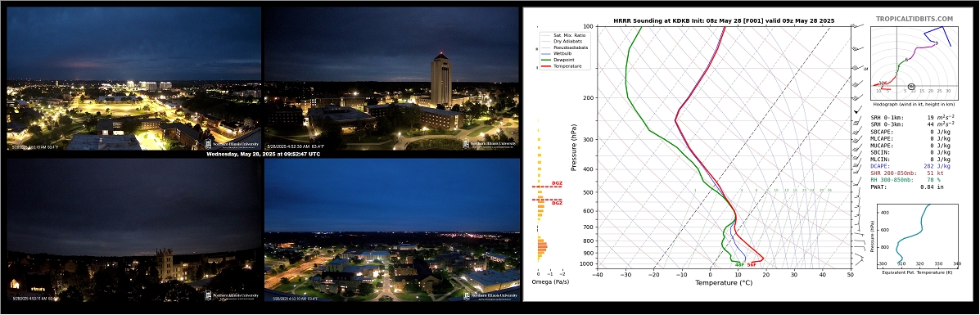Image resolution: width=980 pixels, height=315 pixels.
Task: Click the Wednesday, May 28, 2025 UTC timestamp caption
Action: coord(263,154)
